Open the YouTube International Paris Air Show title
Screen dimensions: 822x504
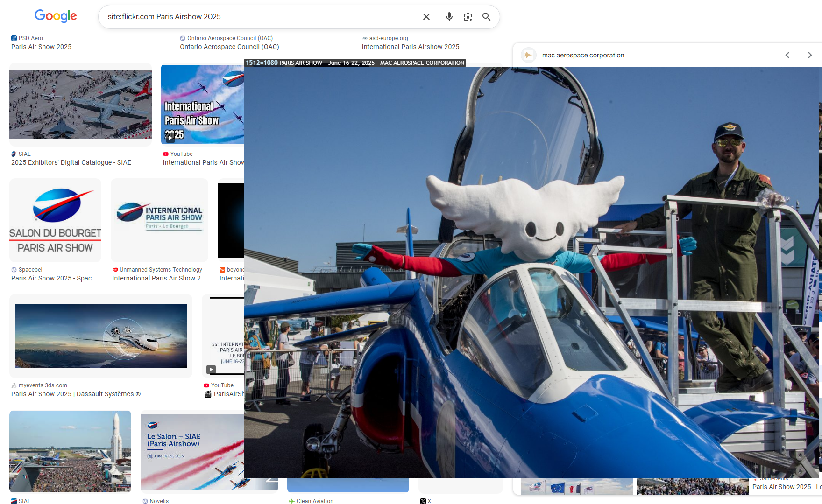[203, 162]
